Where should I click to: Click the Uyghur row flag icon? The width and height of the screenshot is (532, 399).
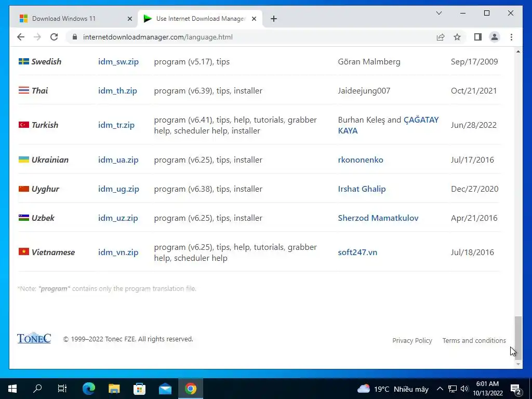(x=24, y=189)
